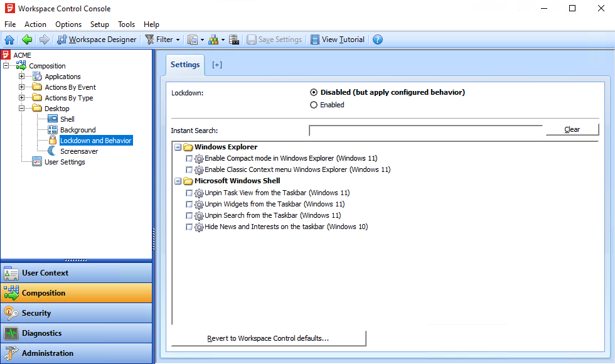Open the Tools menu
Viewport: 615px width, 364px height.
126,24
